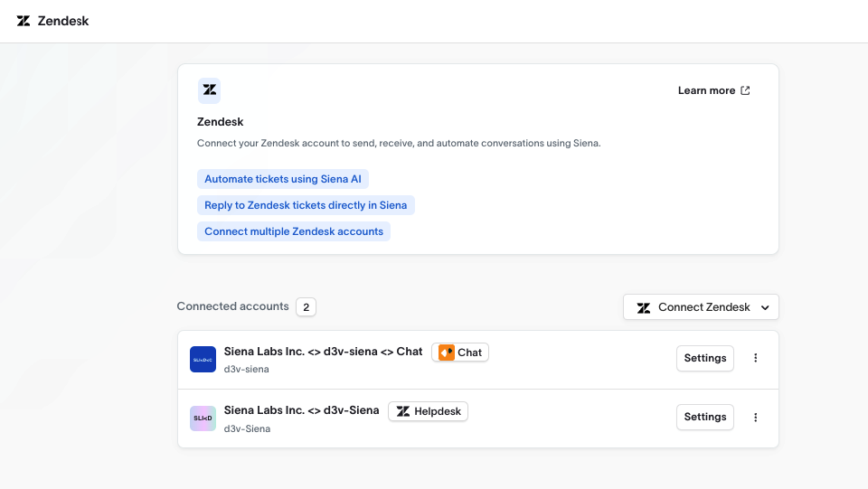The height and width of the screenshot is (489, 868).
Task: Open Settings for the d3v-Siena Helpdesk account
Action: point(704,417)
